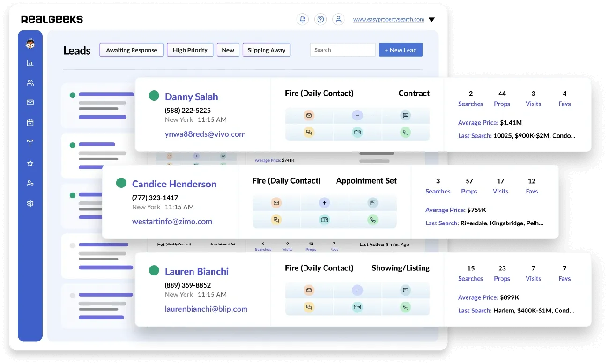Select the Slipping Away filter
The image size is (609, 364).
tap(267, 50)
